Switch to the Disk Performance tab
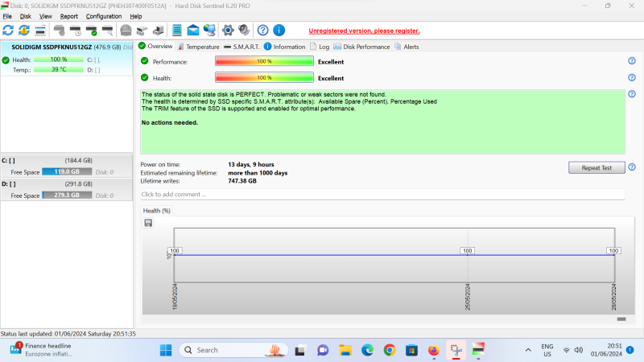644x362 pixels. (361, 47)
